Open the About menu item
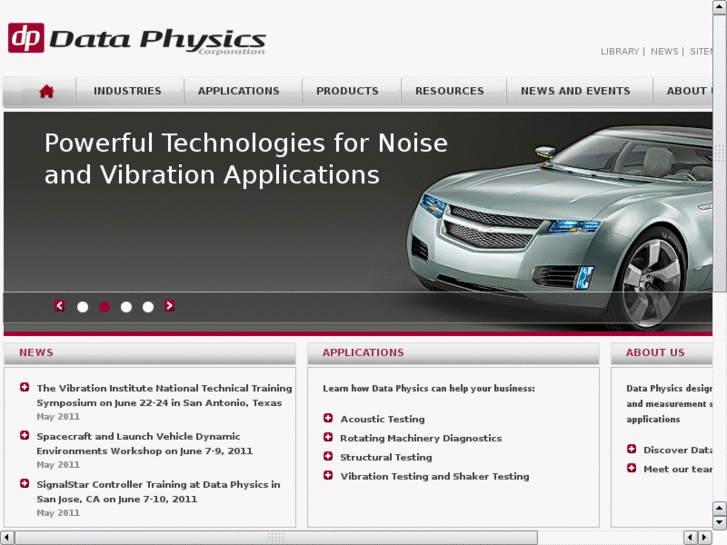The width and height of the screenshot is (727, 545). tap(689, 91)
